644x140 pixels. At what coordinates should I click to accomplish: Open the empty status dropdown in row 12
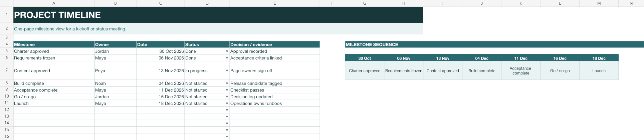pyautogui.click(x=227, y=110)
